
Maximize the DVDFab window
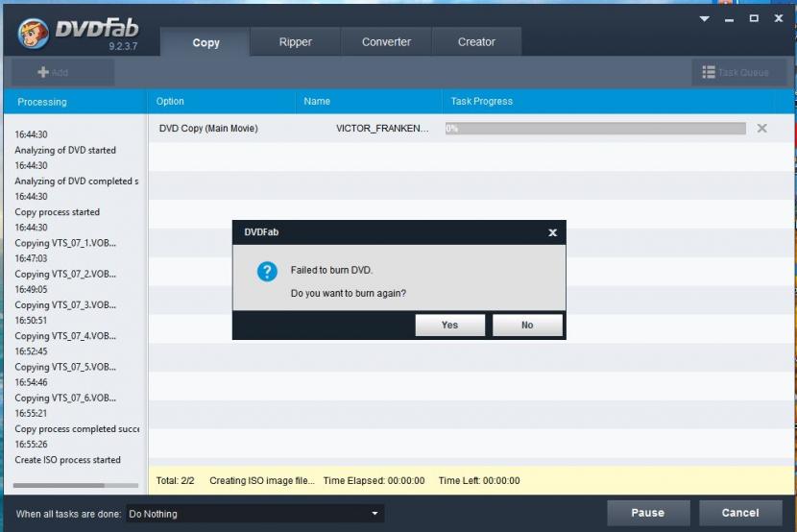point(754,18)
